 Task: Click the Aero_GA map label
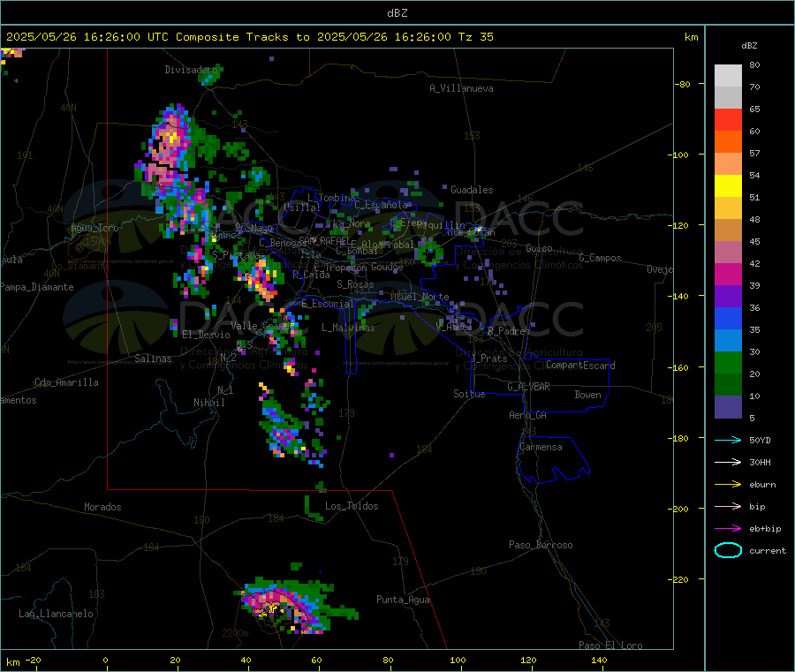(x=528, y=415)
